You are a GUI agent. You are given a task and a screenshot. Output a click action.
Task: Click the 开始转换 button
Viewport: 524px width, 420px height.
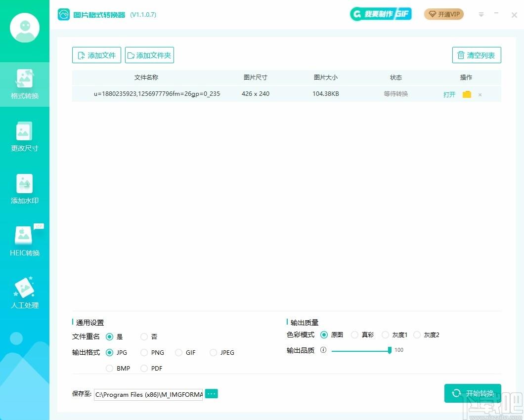[473, 393]
